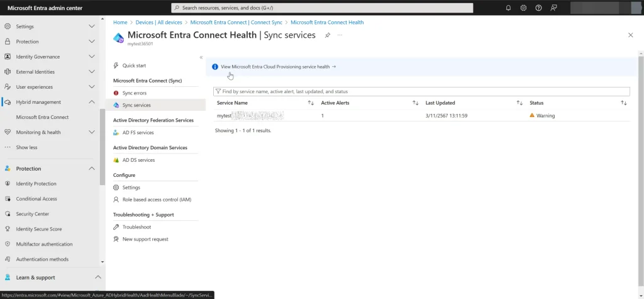Collapse the blade menu with double chevron
Image resolution: width=644 pixels, height=299 pixels.
coord(201,57)
